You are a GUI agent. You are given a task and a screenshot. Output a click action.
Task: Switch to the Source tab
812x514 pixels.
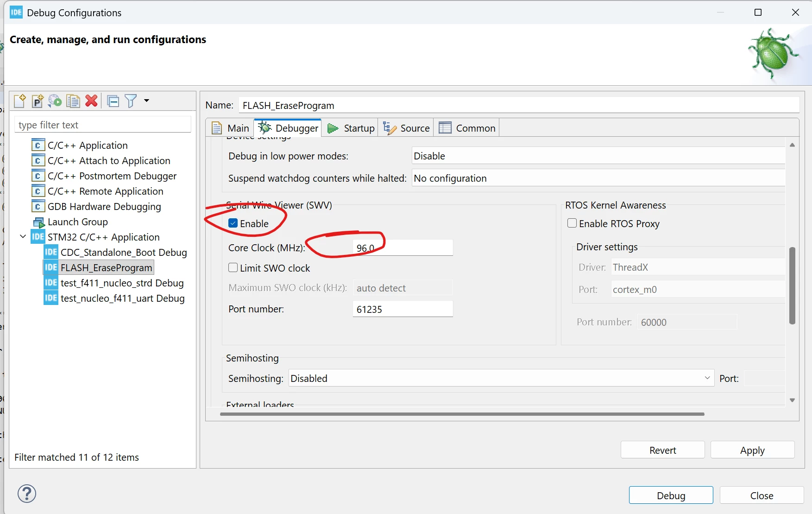406,128
